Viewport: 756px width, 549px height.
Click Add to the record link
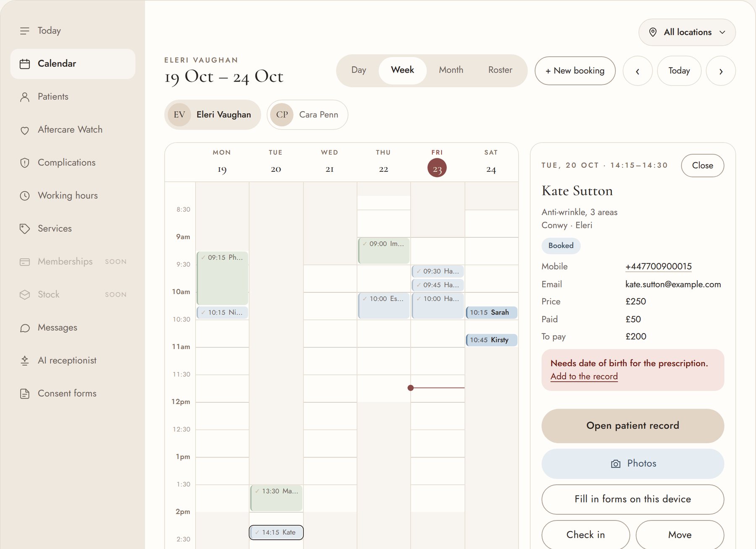[584, 377]
